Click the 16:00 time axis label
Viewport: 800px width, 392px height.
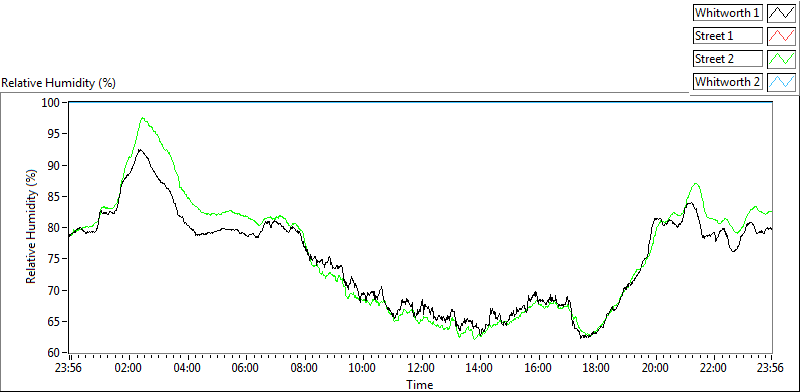pyautogui.click(x=538, y=368)
